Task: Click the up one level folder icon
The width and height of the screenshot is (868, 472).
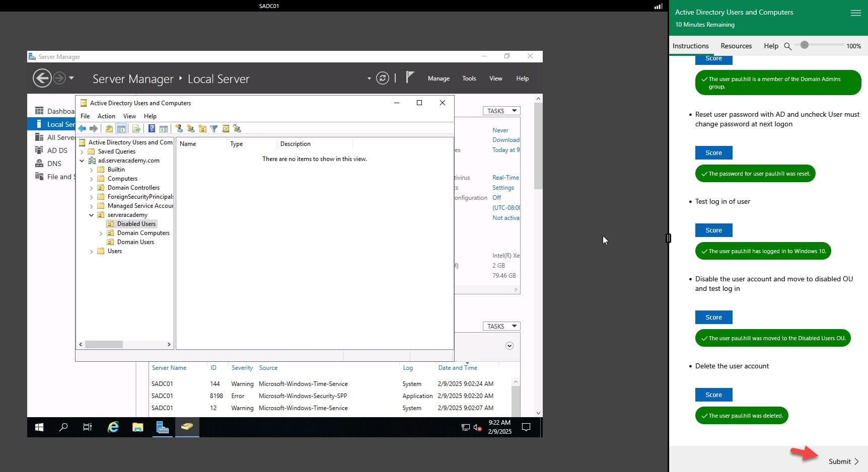Action: [x=109, y=129]
